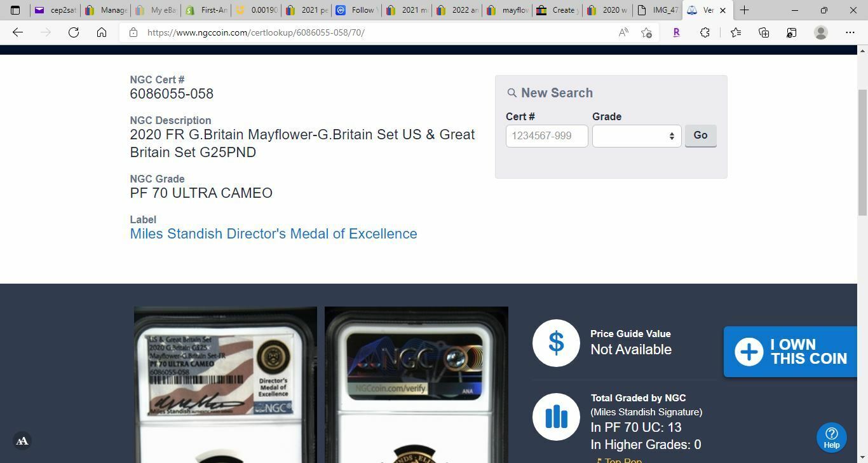Select the PF 70 ULTRA CAMEO grade text
Image resolution: width=868 pixels, height=463 pixels.
(x=201, y=193)
